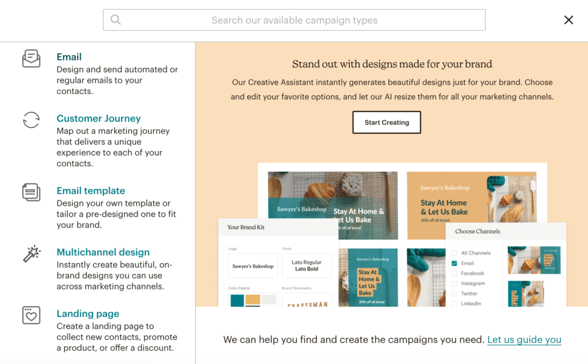
Task: Click the Email envelope icon
Action: pos(31,59)
